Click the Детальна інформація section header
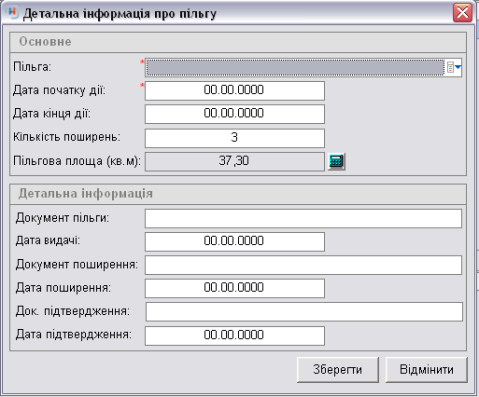This screenshot has width=479, height=397. click(238, 194)
